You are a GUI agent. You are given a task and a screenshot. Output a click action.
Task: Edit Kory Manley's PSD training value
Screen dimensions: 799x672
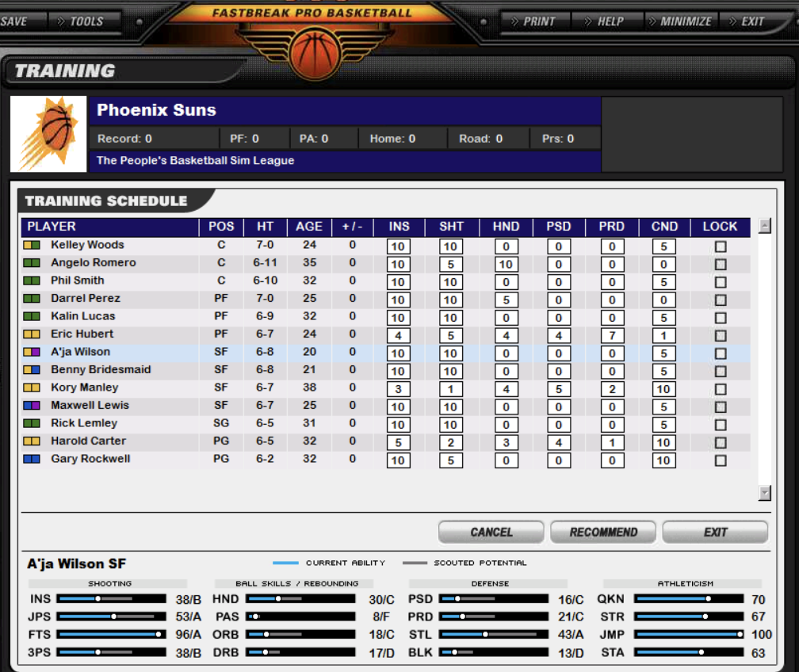click(x=559, y=389)
